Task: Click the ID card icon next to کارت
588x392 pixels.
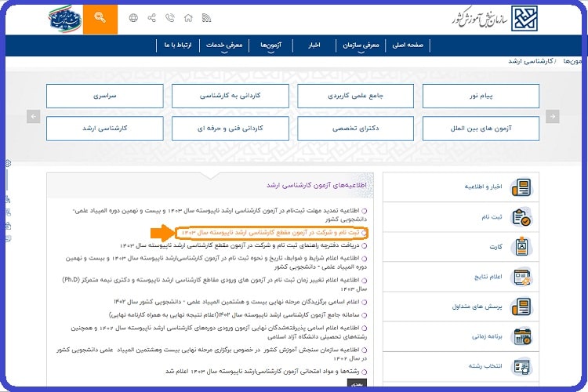Action: pos(521,246)
